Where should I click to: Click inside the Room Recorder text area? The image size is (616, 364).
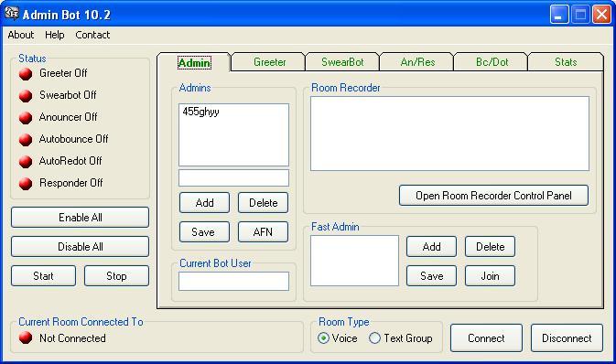tap(449, 134)
